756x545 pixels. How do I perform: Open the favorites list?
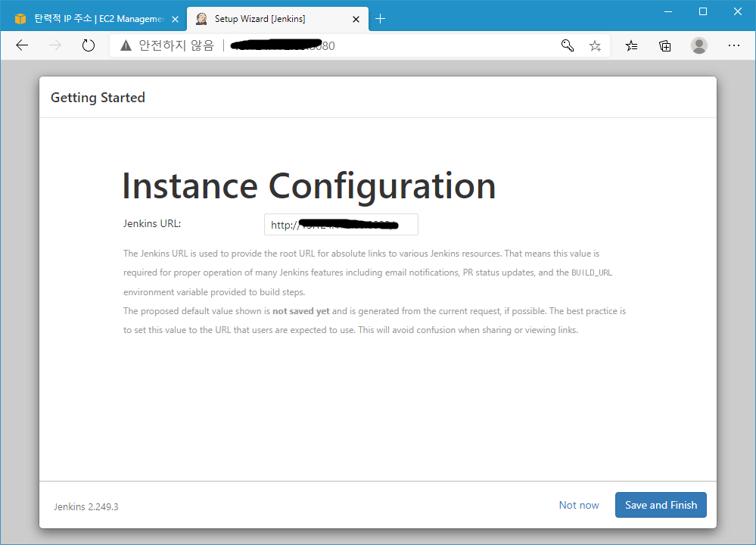[x=631, y=46]
